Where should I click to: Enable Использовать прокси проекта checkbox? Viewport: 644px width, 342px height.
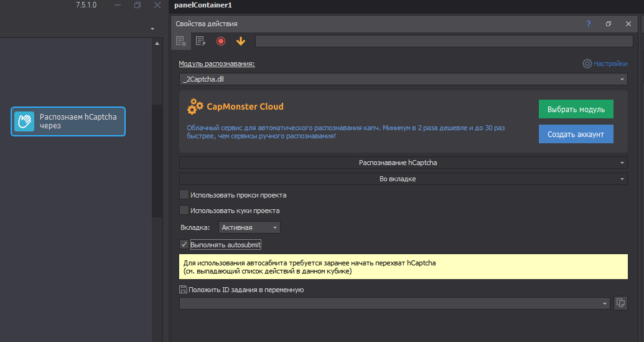tap(184, 194)
